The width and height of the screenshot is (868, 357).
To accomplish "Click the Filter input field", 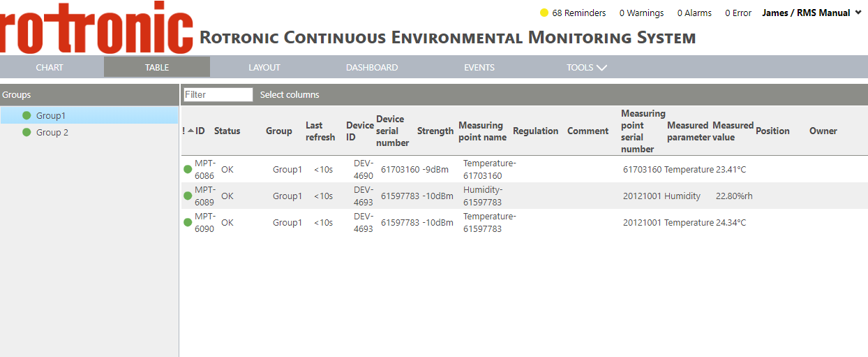I will (218, 94).
